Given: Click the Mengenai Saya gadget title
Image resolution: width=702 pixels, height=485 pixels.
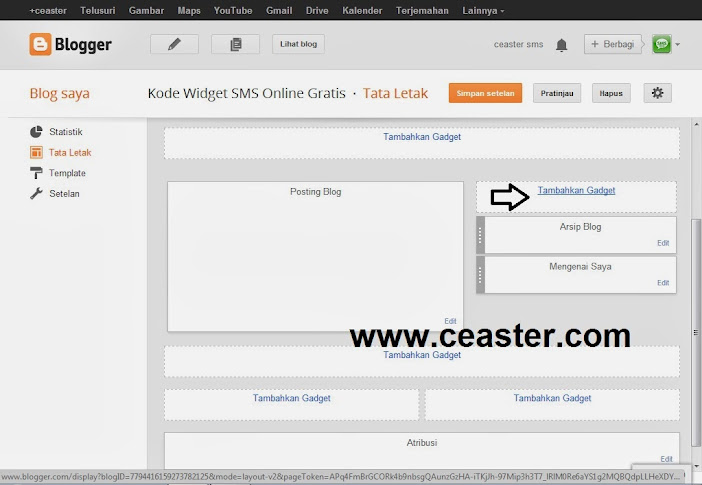Looking at the screenshot, I should (x=580, y=266).
